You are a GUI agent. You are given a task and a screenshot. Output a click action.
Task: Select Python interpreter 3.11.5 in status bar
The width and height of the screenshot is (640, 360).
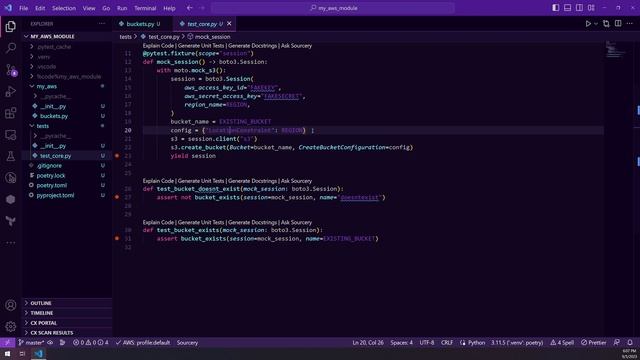517,342
